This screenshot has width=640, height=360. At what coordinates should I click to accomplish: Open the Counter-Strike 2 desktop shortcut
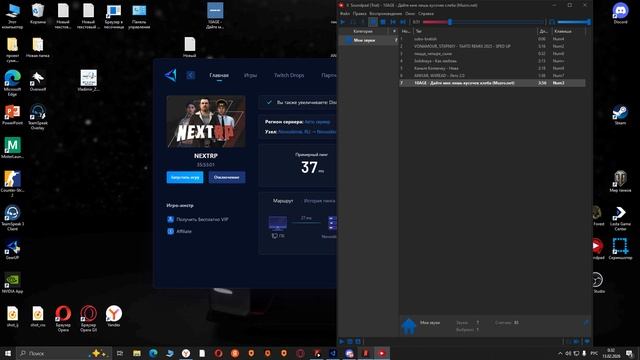tap(12, 184)
